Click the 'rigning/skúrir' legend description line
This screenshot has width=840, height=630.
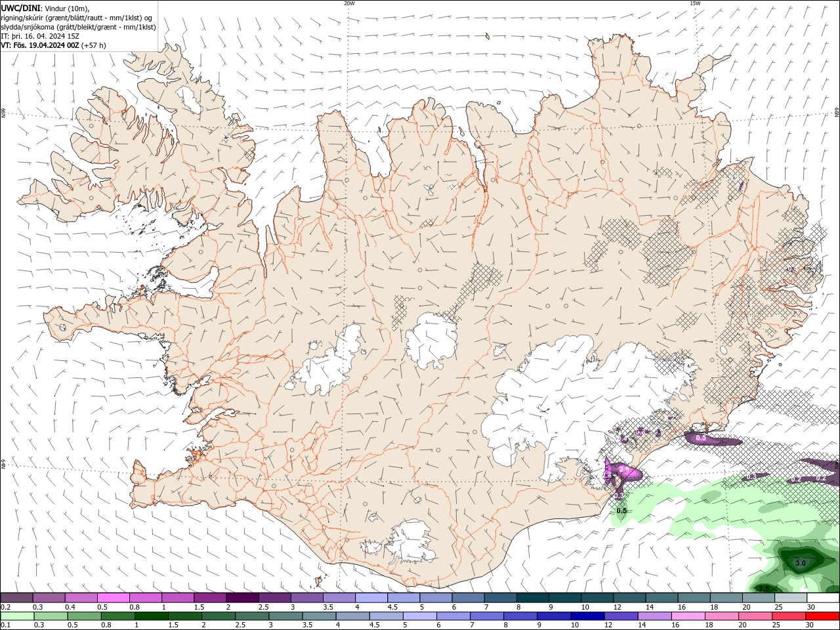pyautogui.click(x=77, y=18)
